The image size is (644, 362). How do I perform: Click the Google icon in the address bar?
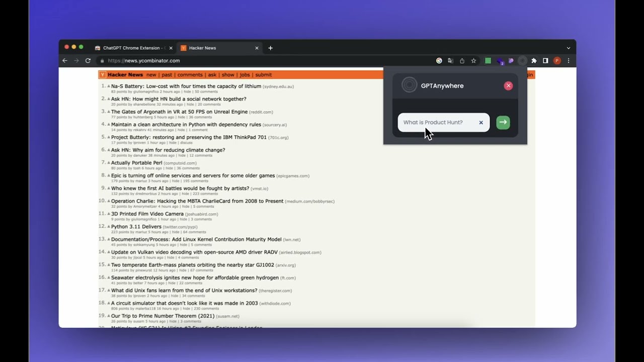tap(439, 61)
